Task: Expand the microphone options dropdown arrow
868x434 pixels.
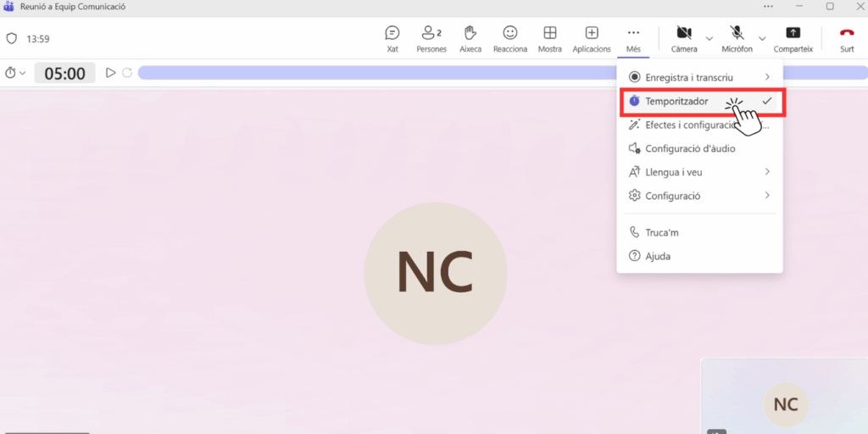Action: (761, 38)
